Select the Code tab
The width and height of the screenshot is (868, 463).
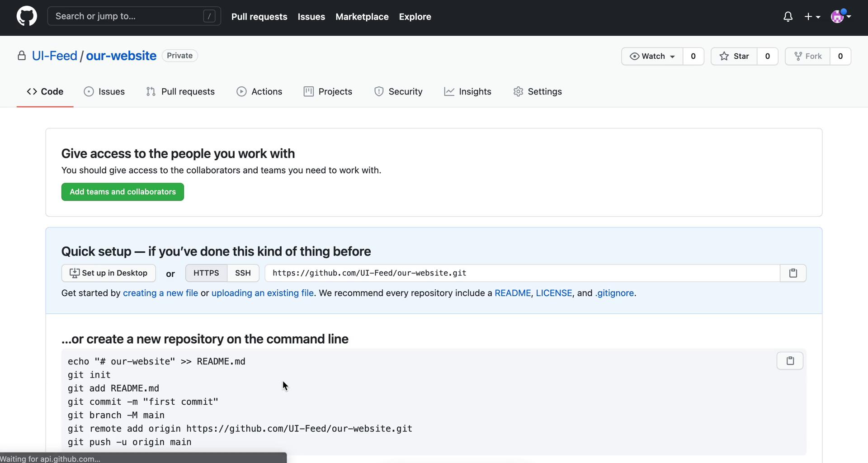click(45, 91)
